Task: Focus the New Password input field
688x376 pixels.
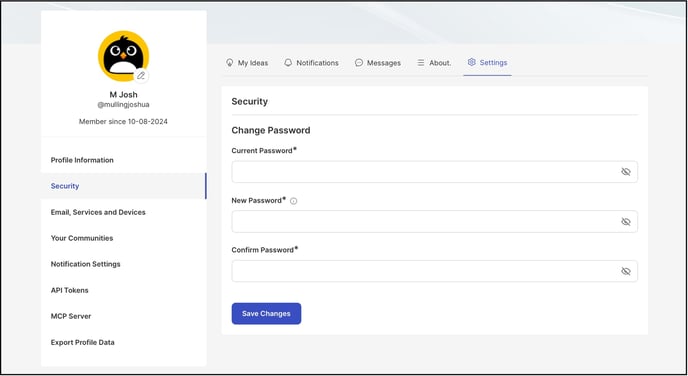Action: tap(434, 222)
